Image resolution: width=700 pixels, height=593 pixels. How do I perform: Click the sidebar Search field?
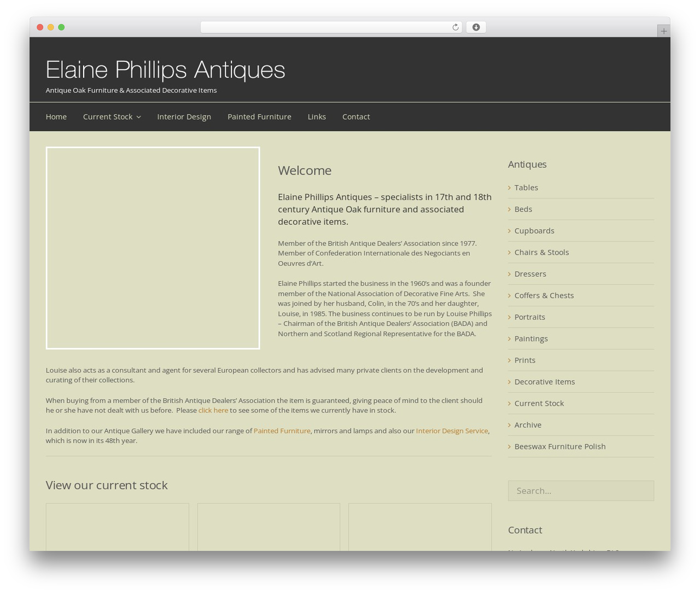tap(581, 491)
